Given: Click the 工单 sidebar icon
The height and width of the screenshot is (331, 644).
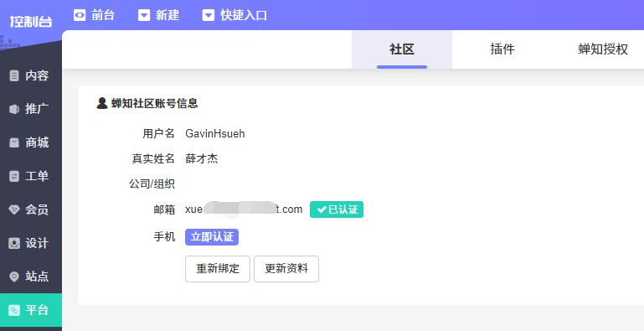Looking at the screenshot, I should pos(14,176).
